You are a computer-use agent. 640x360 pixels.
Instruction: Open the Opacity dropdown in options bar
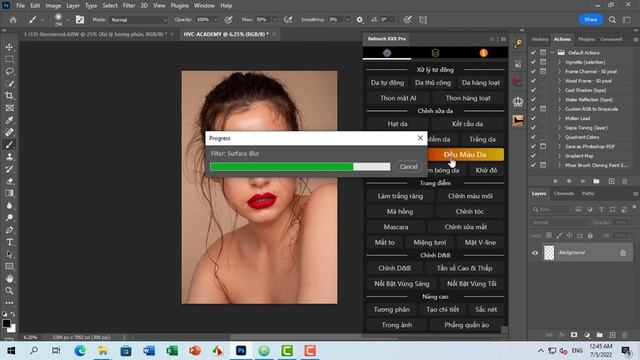tap(216, 20)
